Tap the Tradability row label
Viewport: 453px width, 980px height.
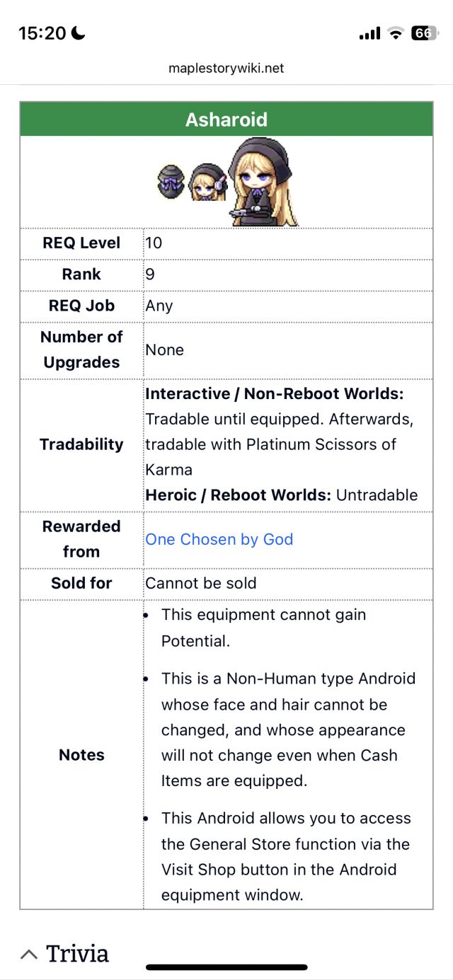coord(81,444)
